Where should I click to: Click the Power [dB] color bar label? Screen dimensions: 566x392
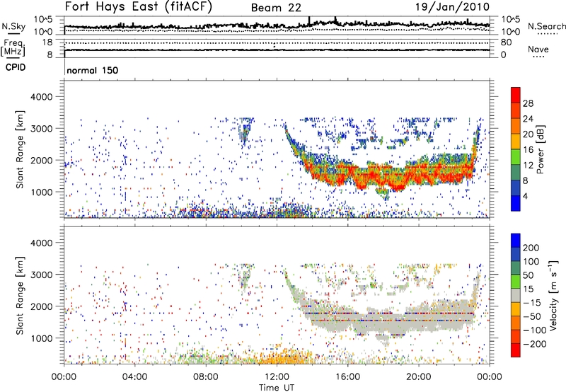pos(541,149)
